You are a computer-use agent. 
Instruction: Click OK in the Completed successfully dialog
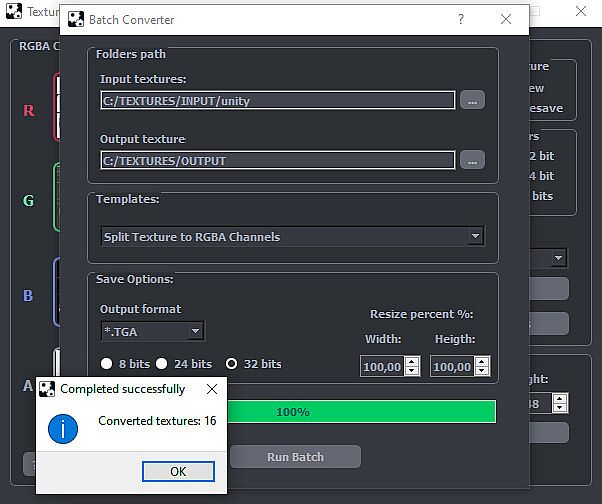(x=178, y=471)
